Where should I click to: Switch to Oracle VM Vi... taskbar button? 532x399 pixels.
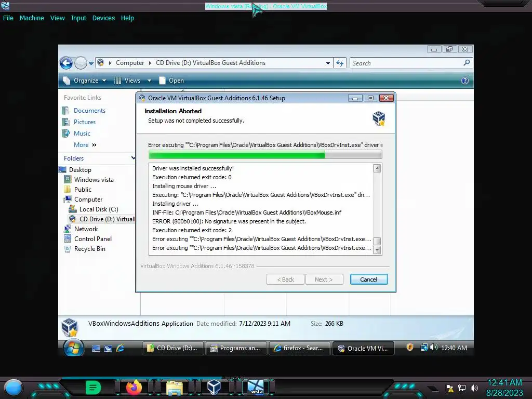click(x=363, y=349)
